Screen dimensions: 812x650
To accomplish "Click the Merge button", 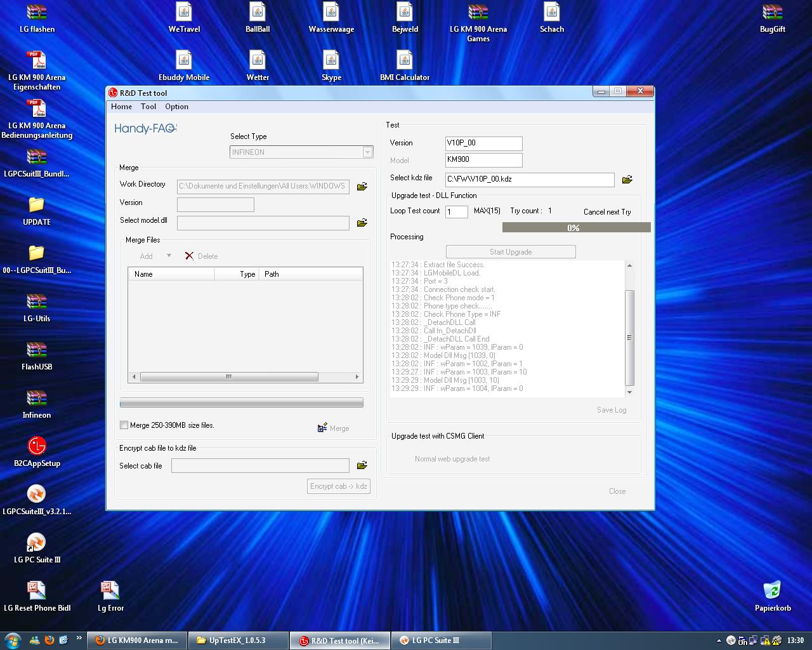I will (x=334, y=428).
